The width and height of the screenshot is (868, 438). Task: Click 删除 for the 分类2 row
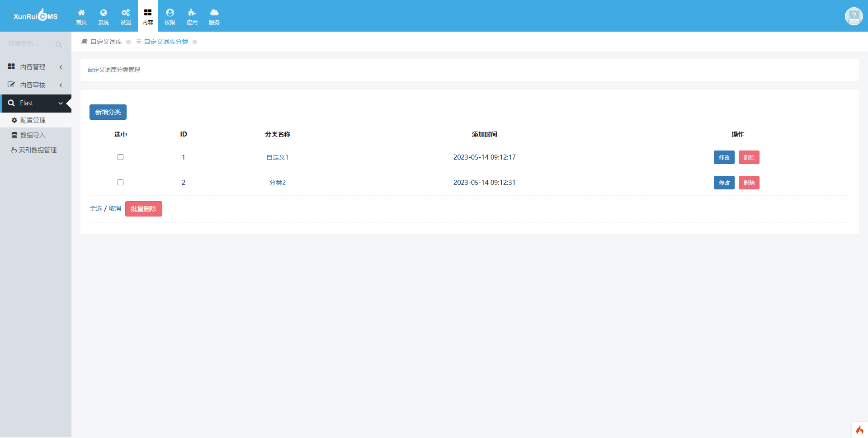tap(749, 183)
